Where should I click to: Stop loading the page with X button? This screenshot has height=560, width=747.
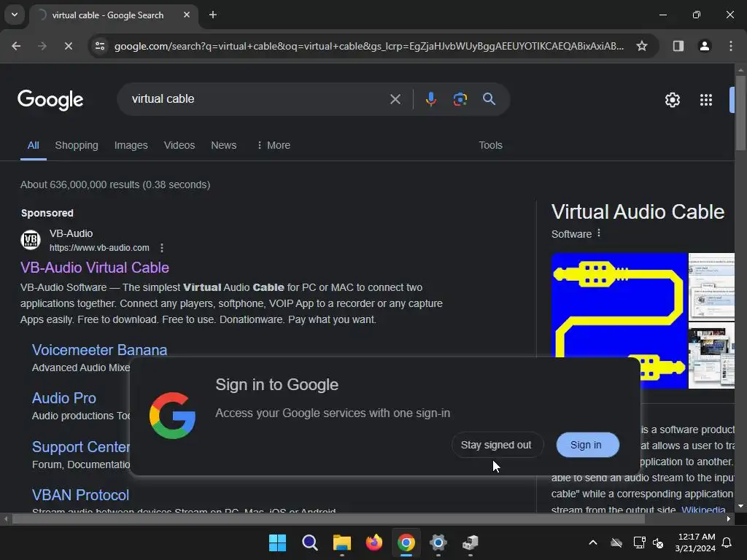[68, 46]
